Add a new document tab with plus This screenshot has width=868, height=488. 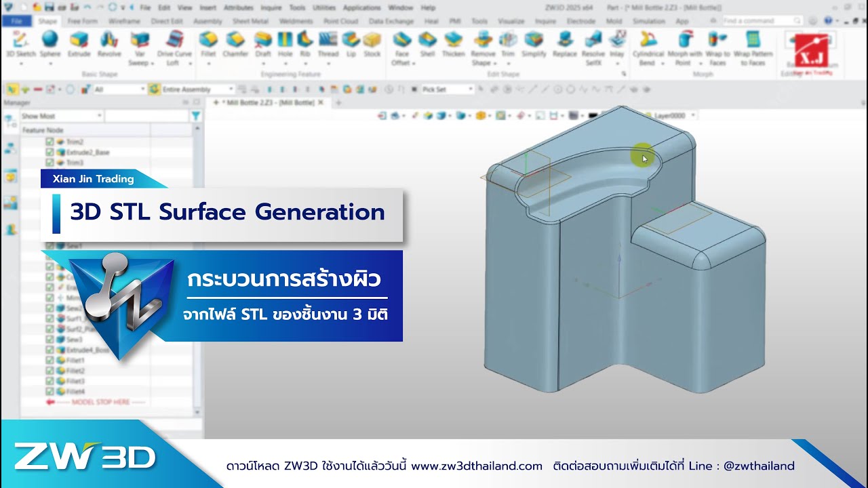click(x=338, y=102)
